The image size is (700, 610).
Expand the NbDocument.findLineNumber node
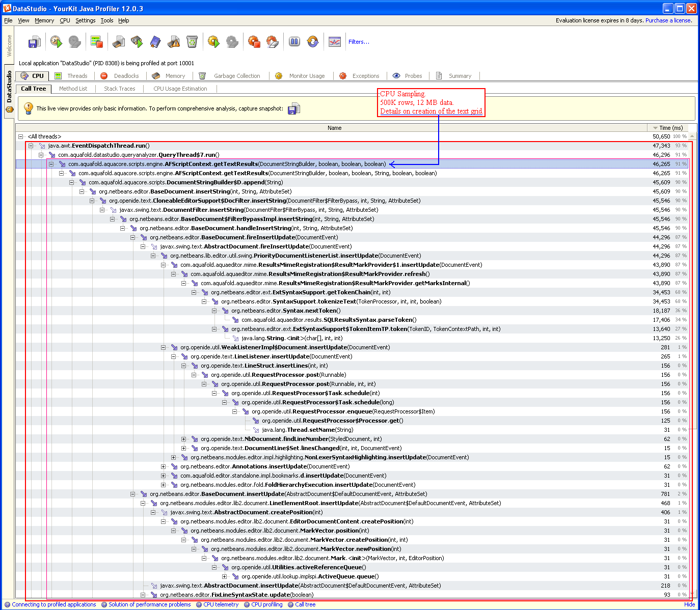[x=183, y=439]
